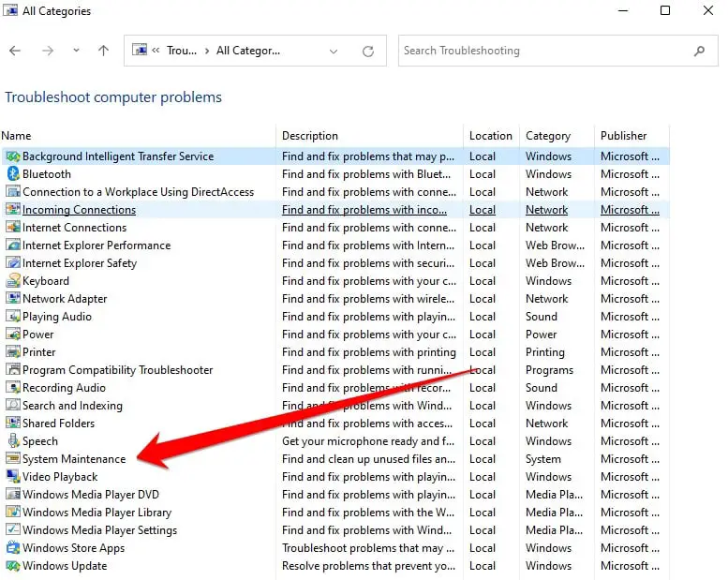This screenshot has height=580, width=728.
Task: Click the Incoming Connections row icon
Action: (x=13, y=210)
